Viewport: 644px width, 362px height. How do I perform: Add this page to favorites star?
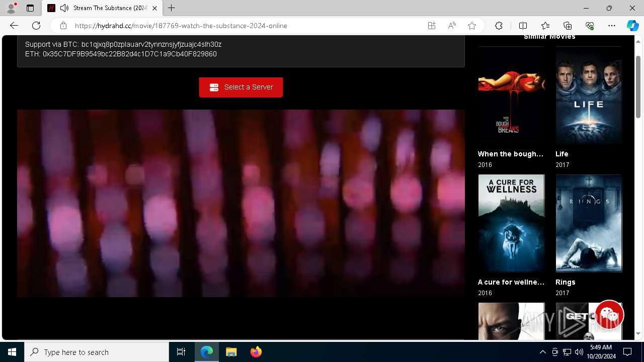[x=472, y=26]
